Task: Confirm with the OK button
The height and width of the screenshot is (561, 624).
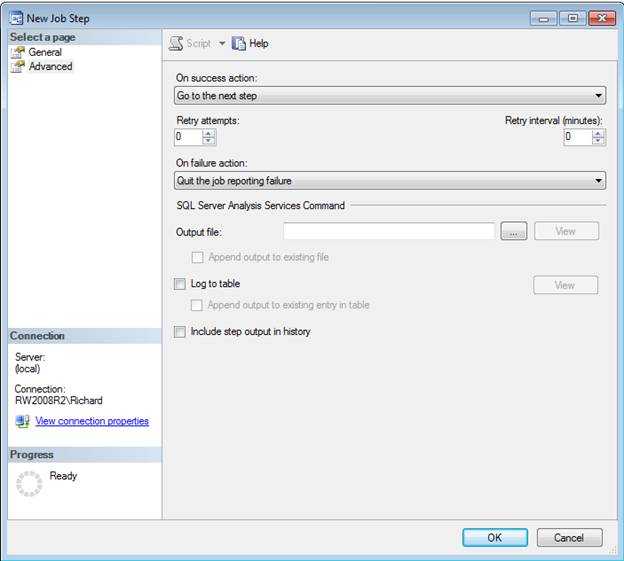Action: (x=495, y=538)
